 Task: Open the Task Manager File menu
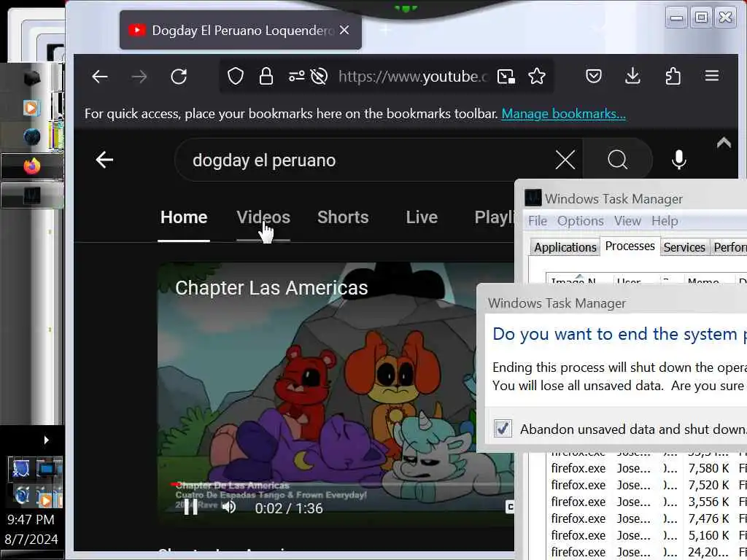pos(538,221)
